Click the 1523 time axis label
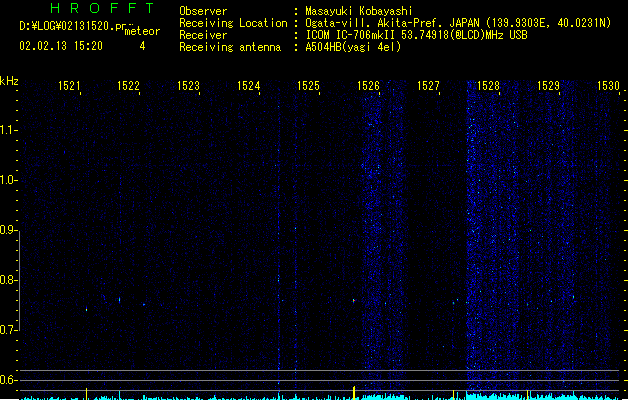The width and height of the screenshot is (629, 400). click(x=189, y=86)
